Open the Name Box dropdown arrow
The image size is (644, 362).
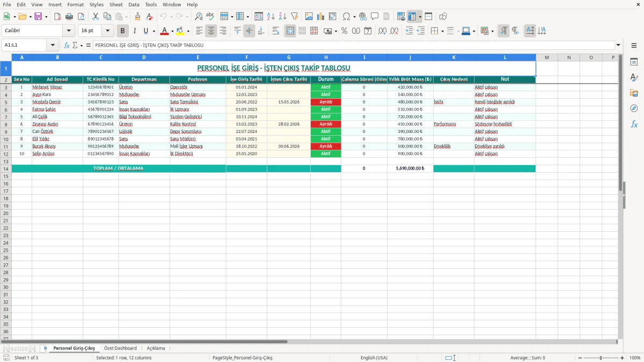[x=53, y=46]
